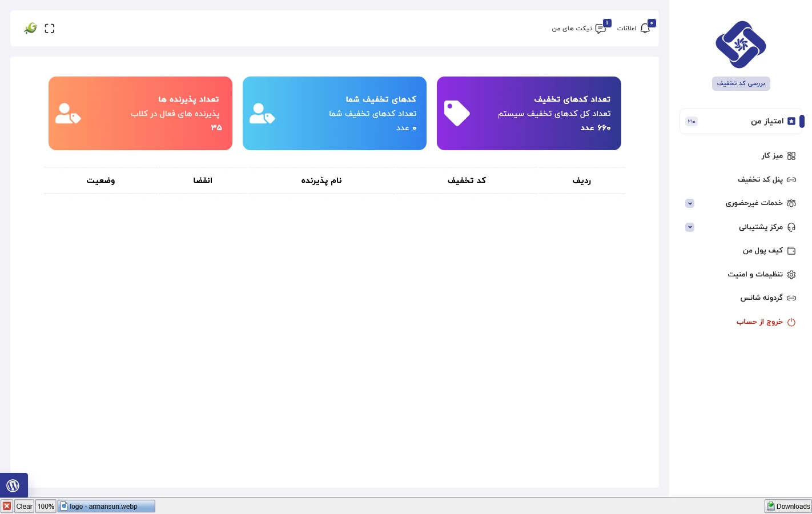Click the WordPress logo button

[x=13, y=485]
